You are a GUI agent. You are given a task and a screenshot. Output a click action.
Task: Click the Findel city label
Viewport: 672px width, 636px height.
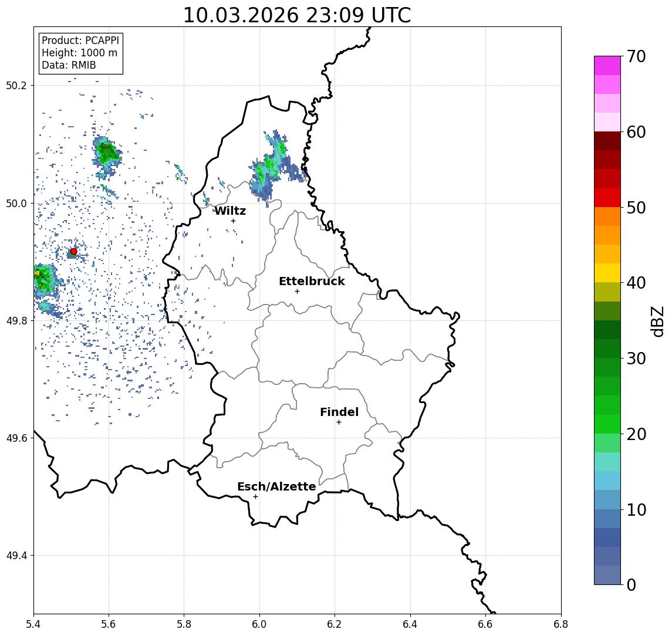click(x=339, y=412)
